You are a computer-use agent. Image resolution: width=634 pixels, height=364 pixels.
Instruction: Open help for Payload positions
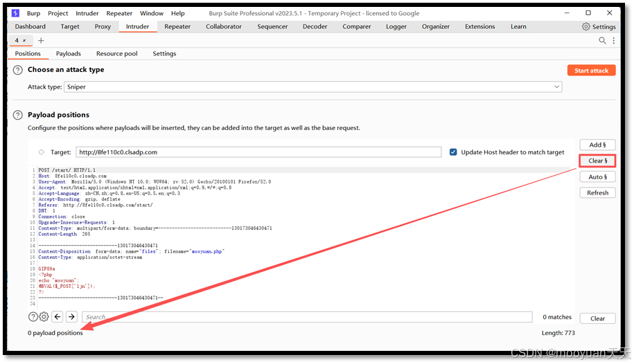point(18,115)
